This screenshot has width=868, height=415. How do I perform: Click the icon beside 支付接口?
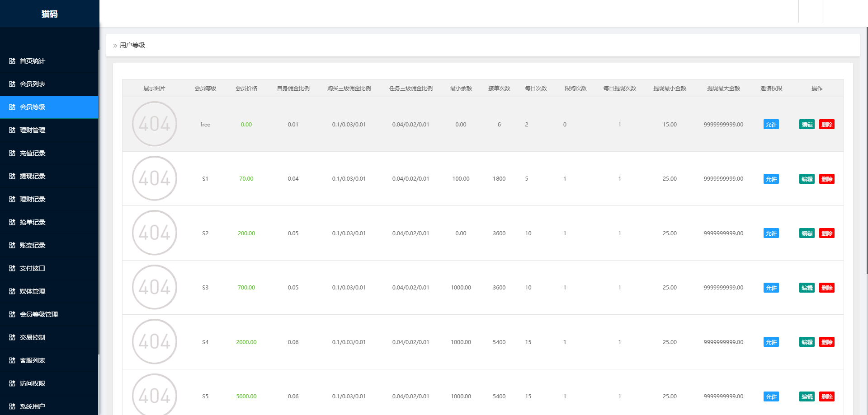click(12, 268)
